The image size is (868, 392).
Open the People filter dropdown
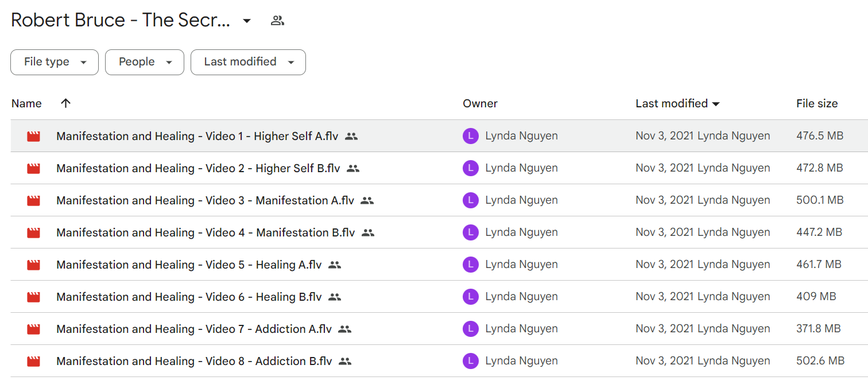tap(145, 62)
